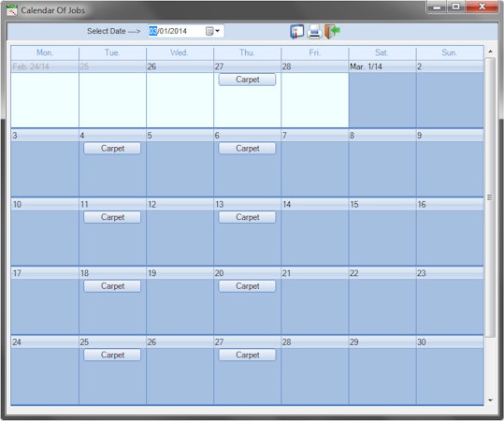Open the Carpet job on Feb 27
The height and width of the screenshot is (421, 504).
[247, 80]
